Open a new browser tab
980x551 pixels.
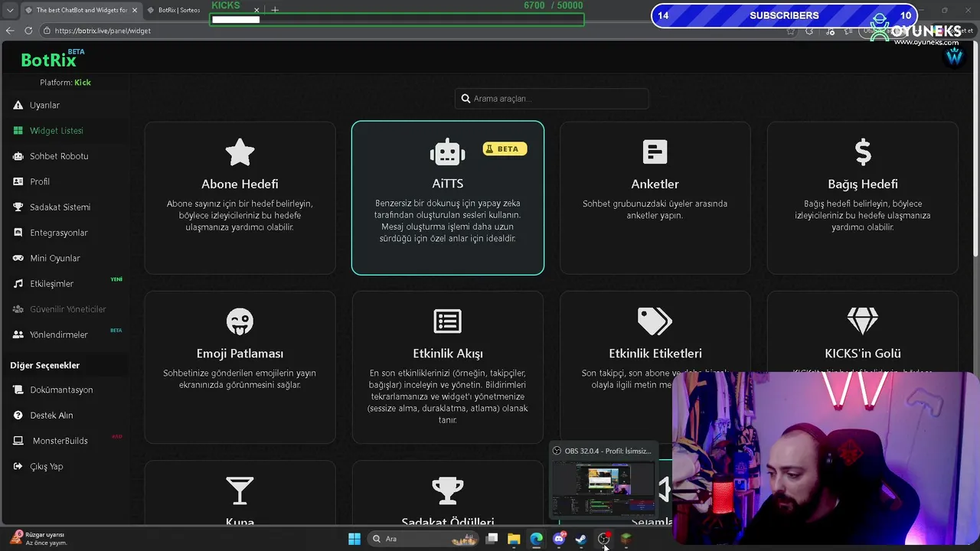point(275,10)
